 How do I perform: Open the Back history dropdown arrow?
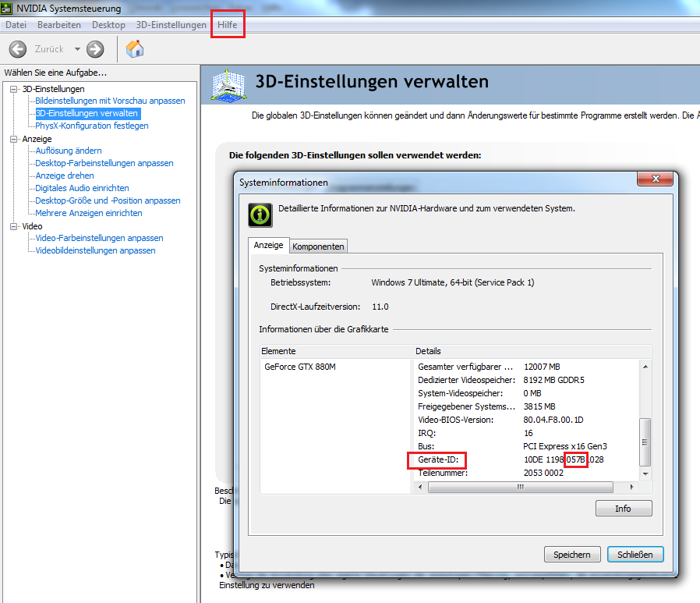(77, 49)
